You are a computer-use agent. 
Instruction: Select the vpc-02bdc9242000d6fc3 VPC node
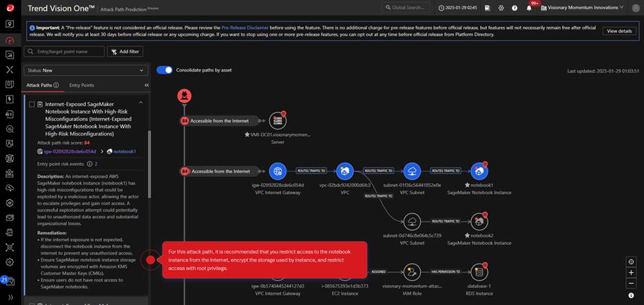(x=344, y=171)
